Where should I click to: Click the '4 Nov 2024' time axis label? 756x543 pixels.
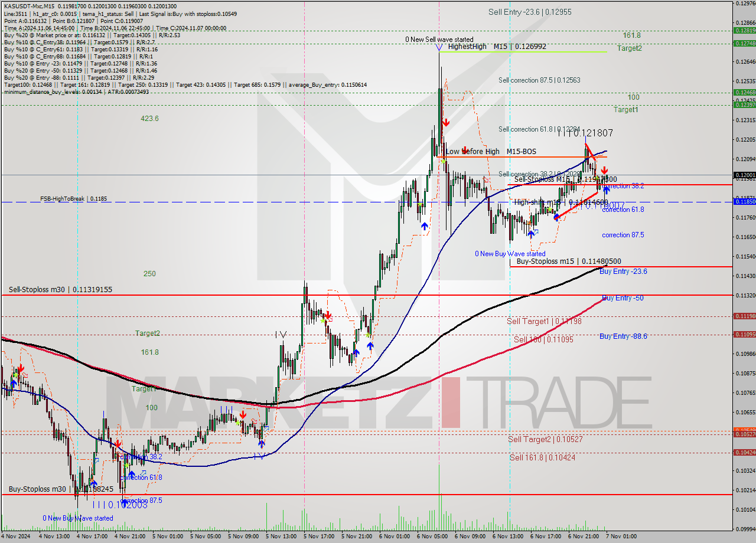(15, 537)
